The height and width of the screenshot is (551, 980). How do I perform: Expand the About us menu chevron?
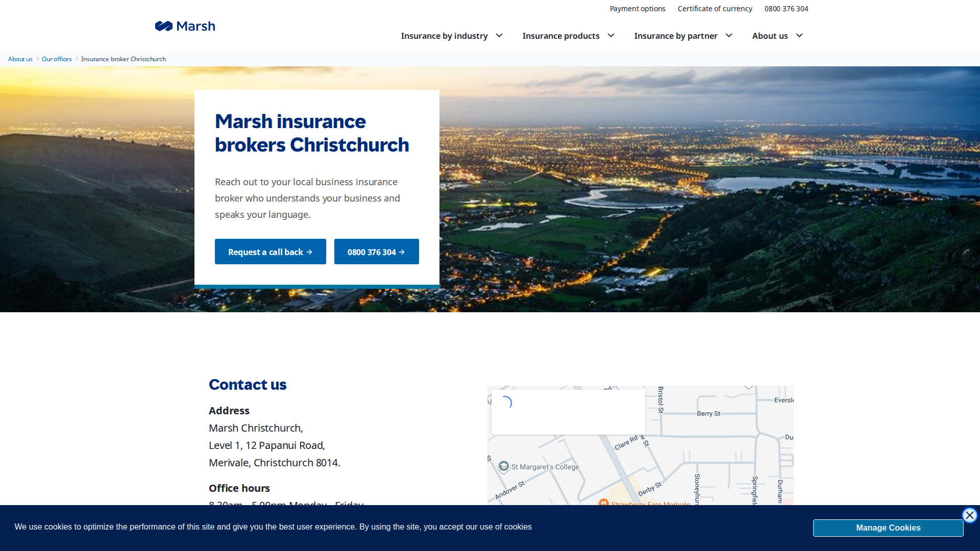point(799,36)
